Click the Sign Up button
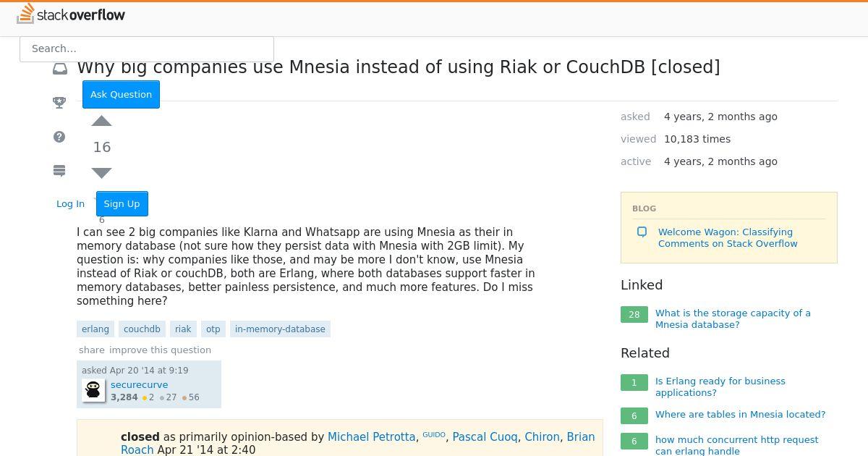Image resolution: width=868 pixels, height=456 pixels. coord(122,204)
